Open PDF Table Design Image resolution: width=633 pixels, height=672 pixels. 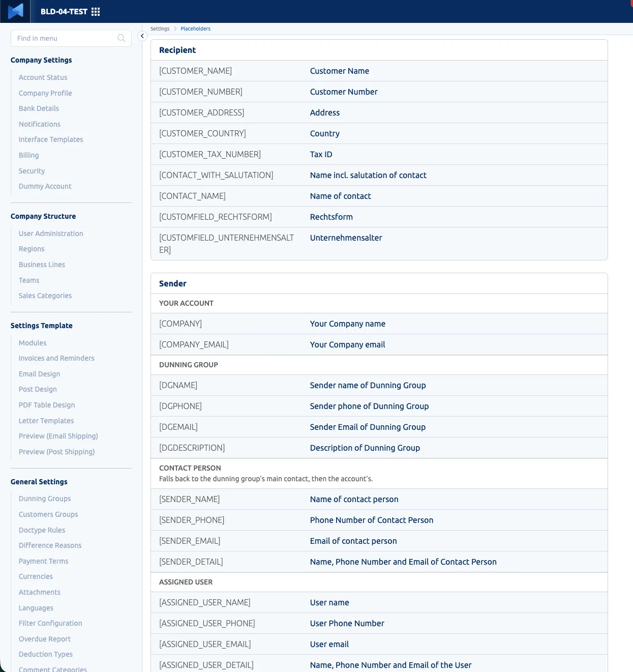point(47,405)
